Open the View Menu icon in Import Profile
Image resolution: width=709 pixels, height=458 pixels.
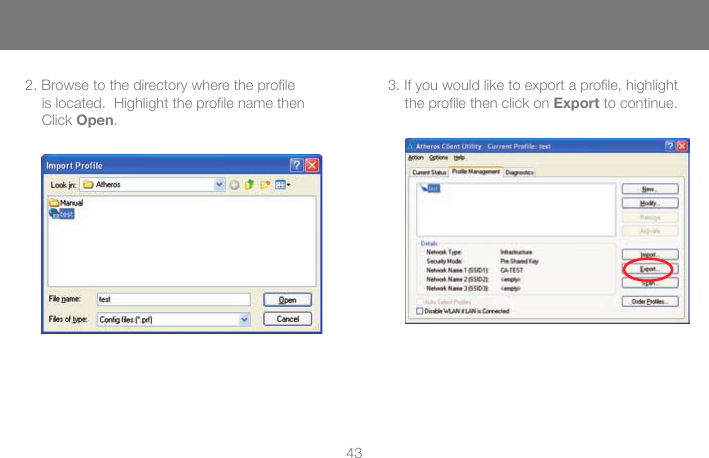(x=283, y=184)
